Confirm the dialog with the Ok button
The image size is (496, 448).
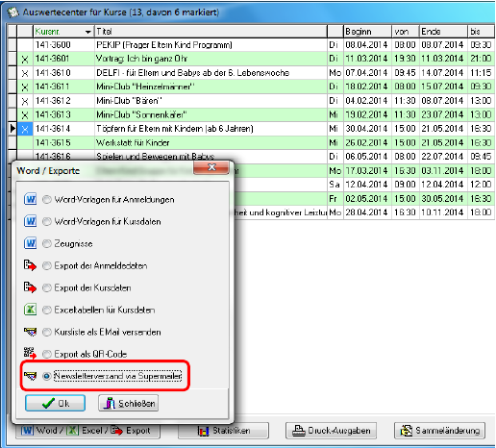(55, 403)
